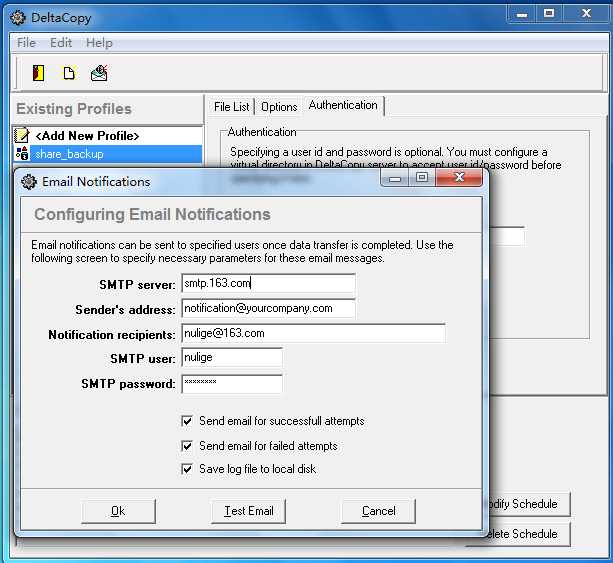Viewport: 613px width, 563px height.
Task: Click the Configuring Email Notifications heading
Action: (152, 214)
